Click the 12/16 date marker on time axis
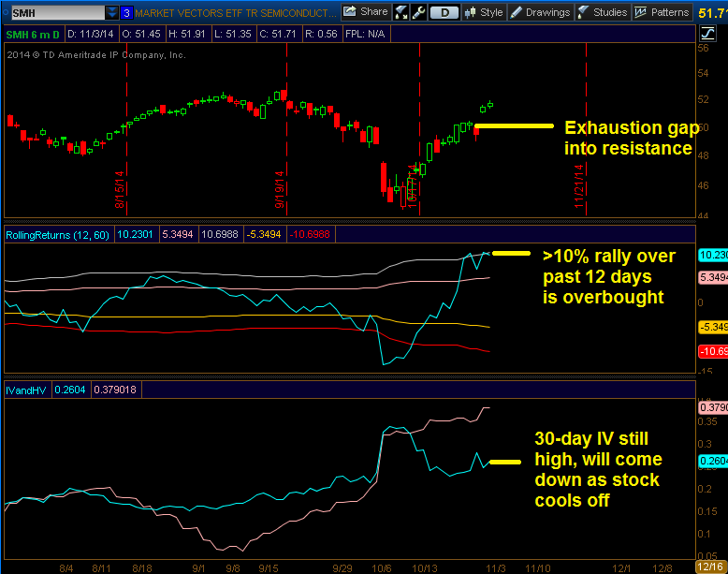 pos(710,567)
